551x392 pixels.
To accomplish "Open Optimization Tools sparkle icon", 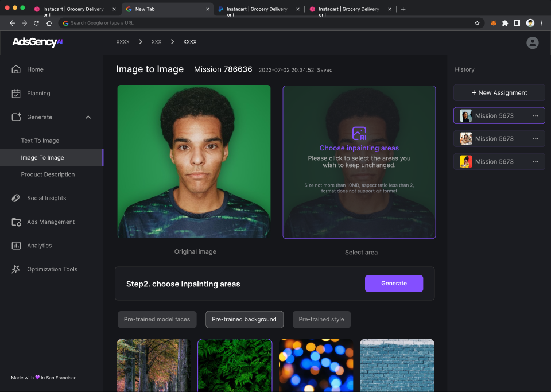I will pyautogui.click(x=16, y=269).
